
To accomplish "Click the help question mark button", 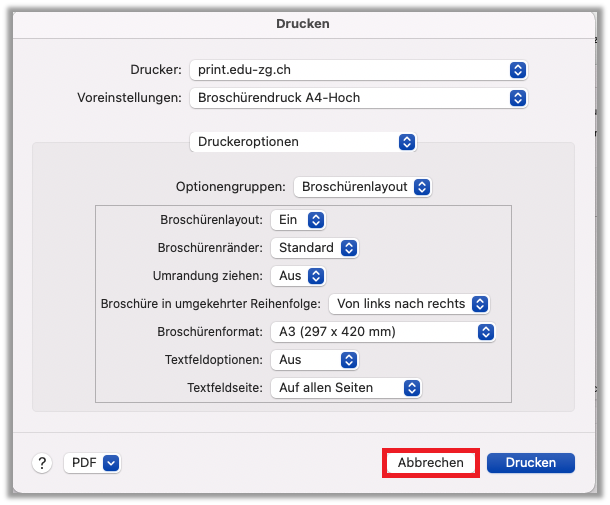I will [42, 463].
